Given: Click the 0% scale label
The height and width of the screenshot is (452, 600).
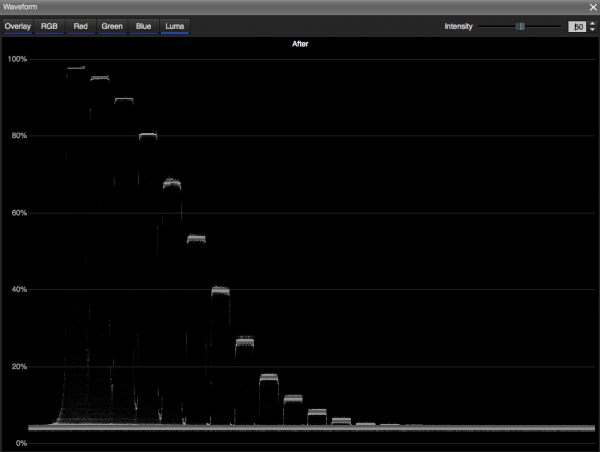Looking at the screenshot, I should [x=20, y=443].
